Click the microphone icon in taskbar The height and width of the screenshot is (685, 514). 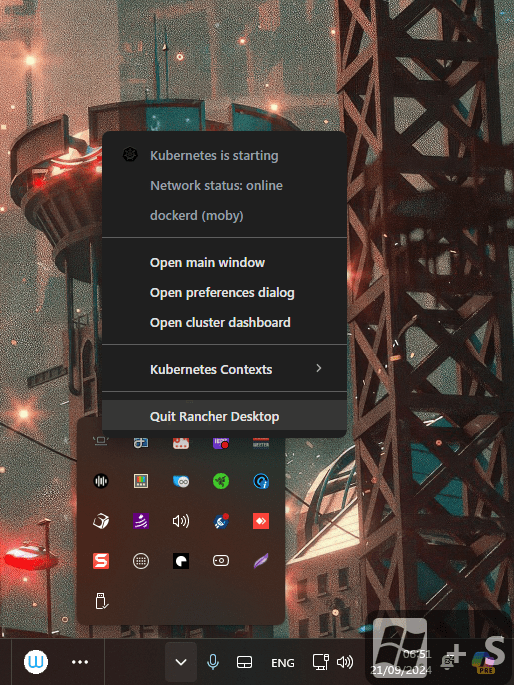click(213, 662)
